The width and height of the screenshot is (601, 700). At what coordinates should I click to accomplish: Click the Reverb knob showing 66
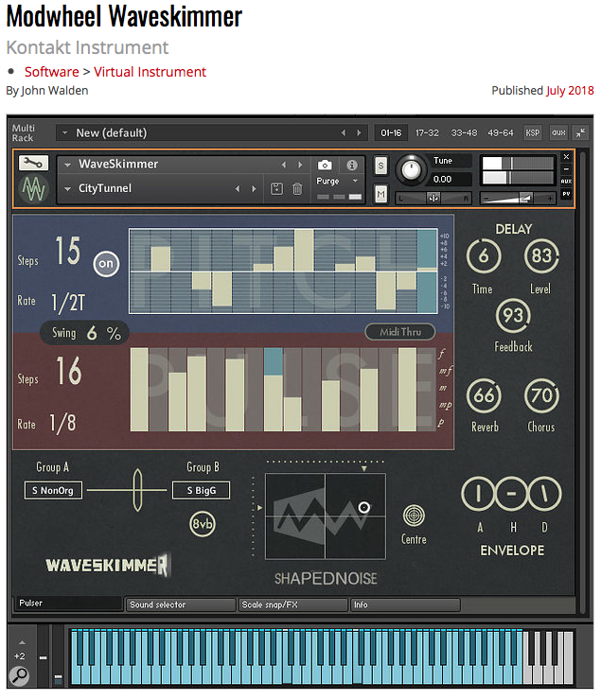point(484,395)
